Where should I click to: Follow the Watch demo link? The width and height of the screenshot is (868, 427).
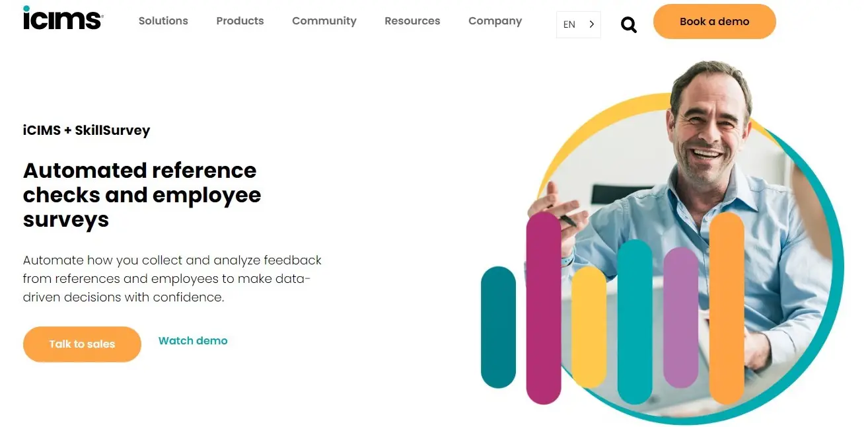click(x=193, y=341)
